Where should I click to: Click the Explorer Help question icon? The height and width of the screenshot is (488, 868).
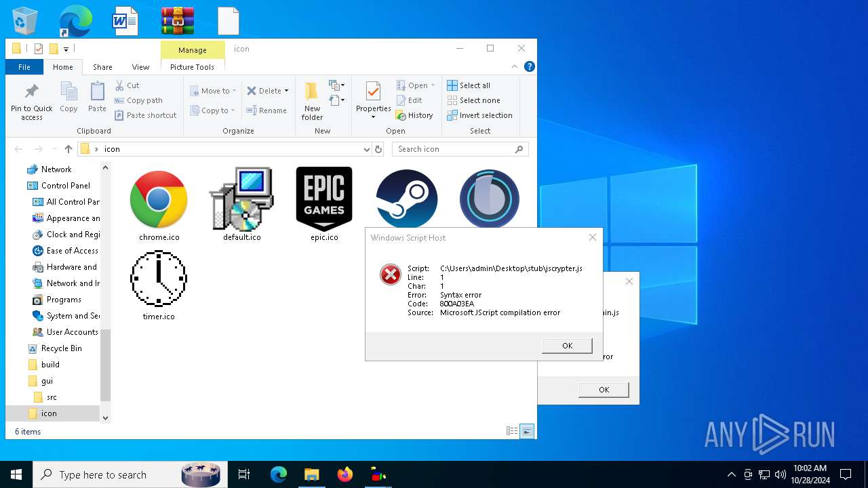(x=530, y=66)
